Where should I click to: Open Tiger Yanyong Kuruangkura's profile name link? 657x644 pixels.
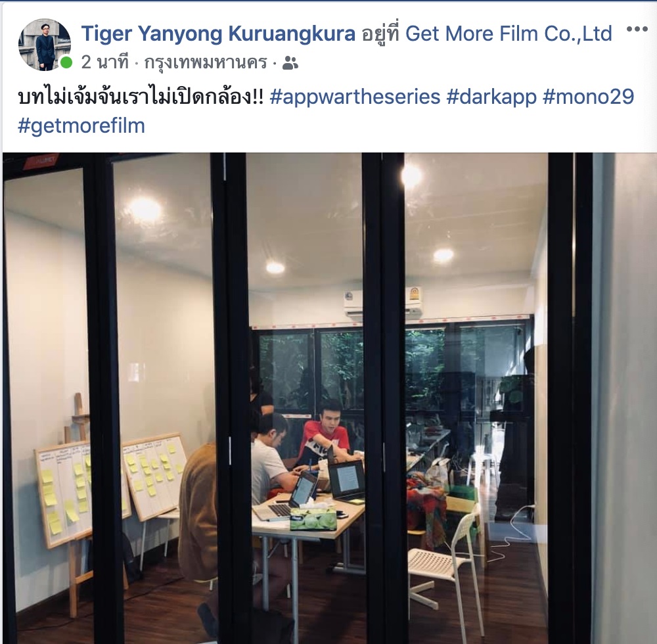click(218, 33)
